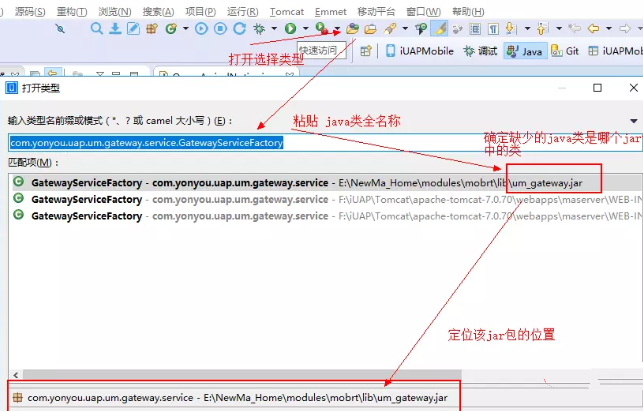Click the new Java class green C icon
Image resolution: width=643 pixels, height=411 pixels.
pos(171,28)
